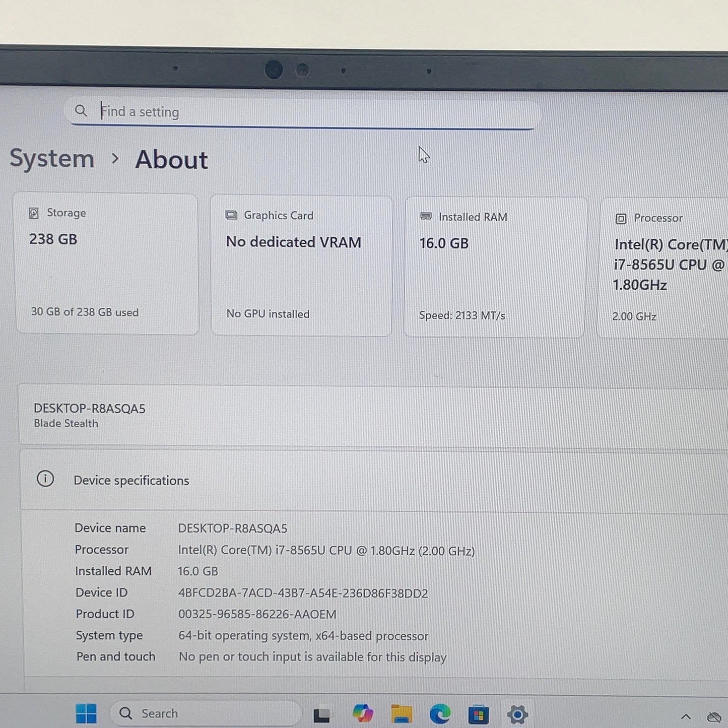This screenshot has width=728, height=728.
Task: Click the "Product ID" row label
Action: 105,614
